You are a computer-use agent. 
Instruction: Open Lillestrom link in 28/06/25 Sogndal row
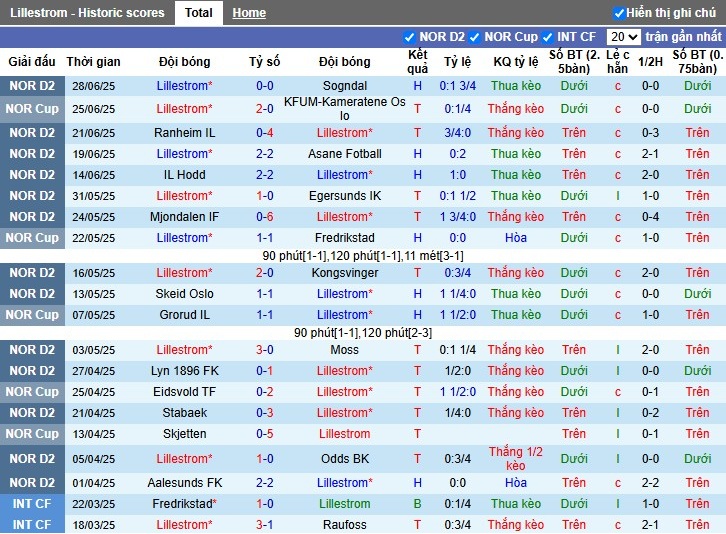(184, 86)
